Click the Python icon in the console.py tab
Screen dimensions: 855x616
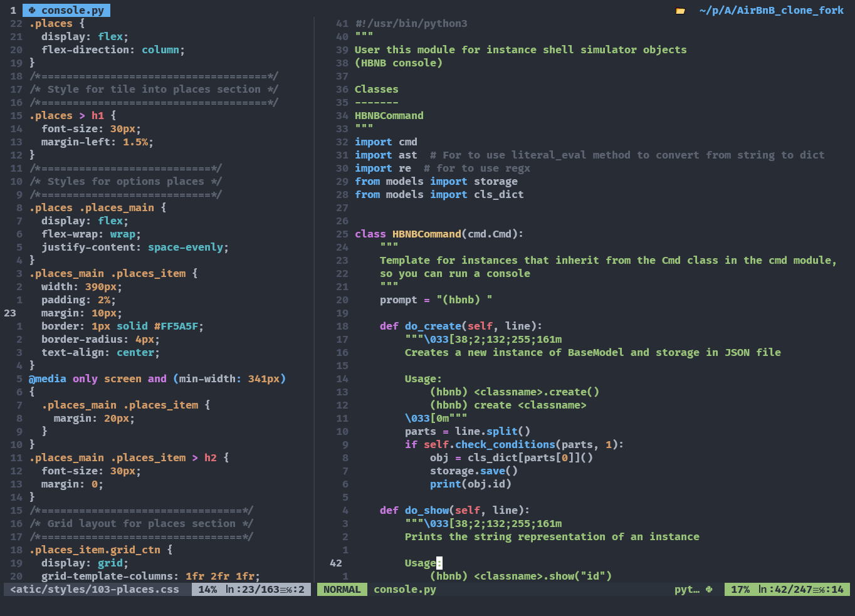click(x=32, y=11)
